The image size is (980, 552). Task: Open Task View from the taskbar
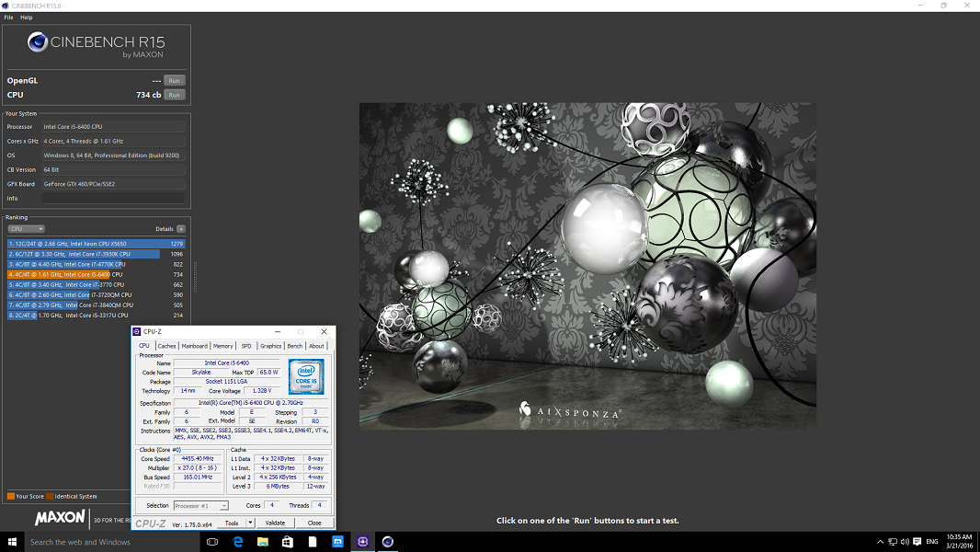tap(212, 542)
